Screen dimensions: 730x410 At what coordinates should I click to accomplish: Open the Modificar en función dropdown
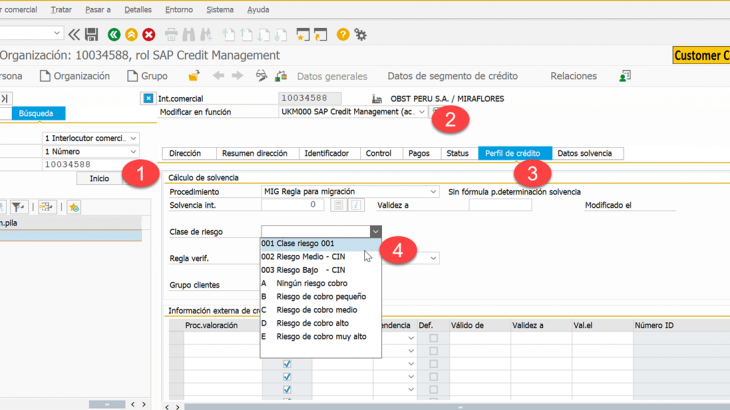pyautogui.click(x=421, y=112)
